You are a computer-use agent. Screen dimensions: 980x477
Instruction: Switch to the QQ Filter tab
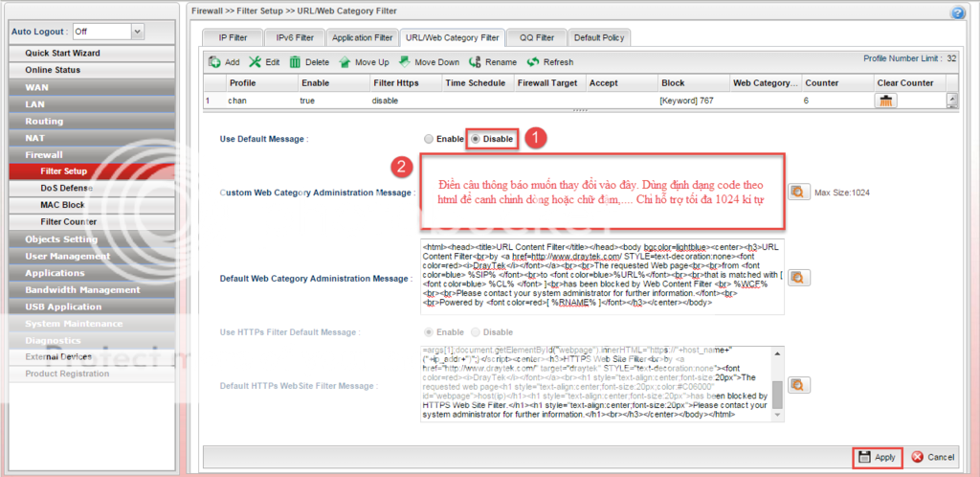536,37
